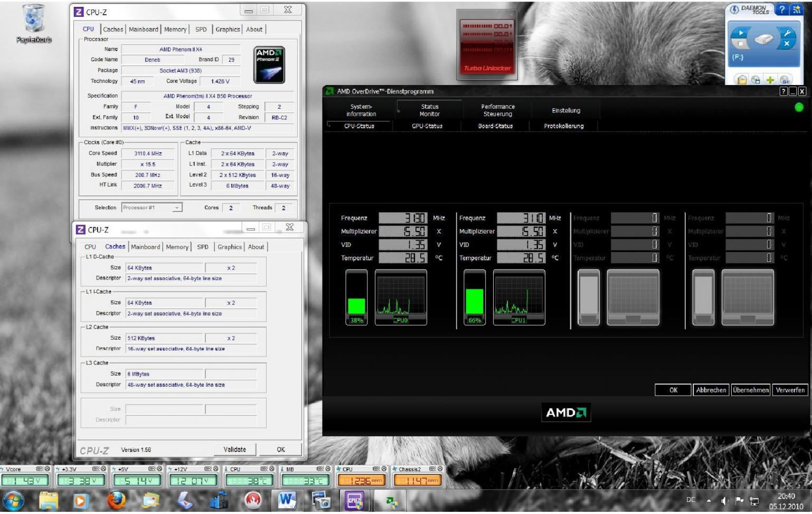Image resolution: width=812 pixels, height=514 pixels.
Task: Launch Firefox from the taskbar
Action: pos(116,501)
